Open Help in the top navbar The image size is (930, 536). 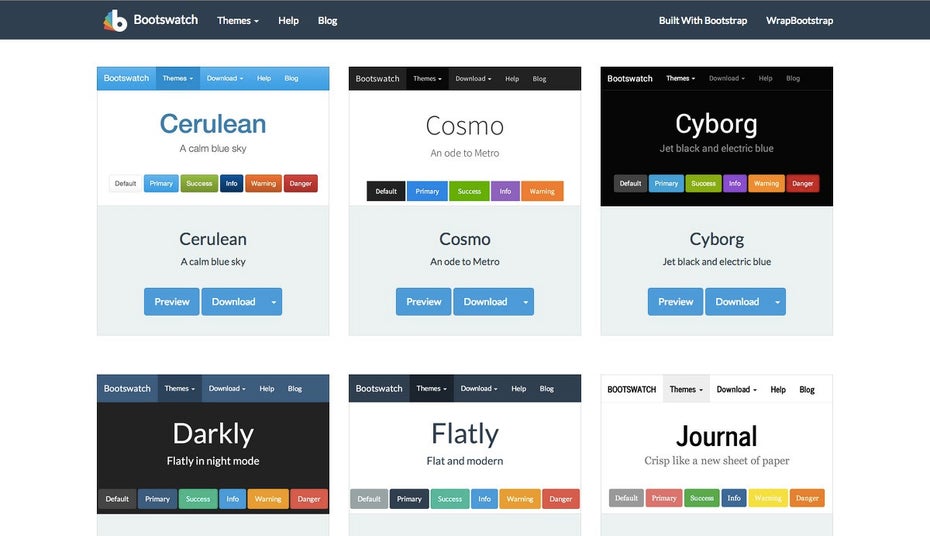(288, 21)
